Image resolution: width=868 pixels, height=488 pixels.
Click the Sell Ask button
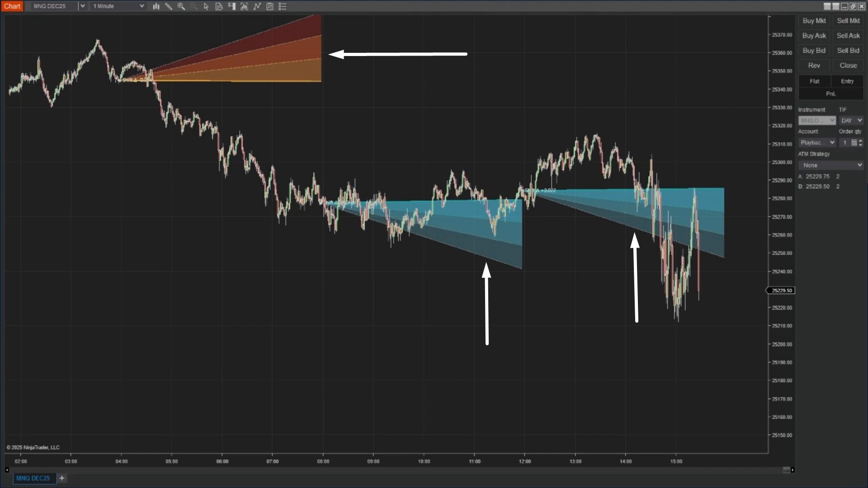coord(848,35)
